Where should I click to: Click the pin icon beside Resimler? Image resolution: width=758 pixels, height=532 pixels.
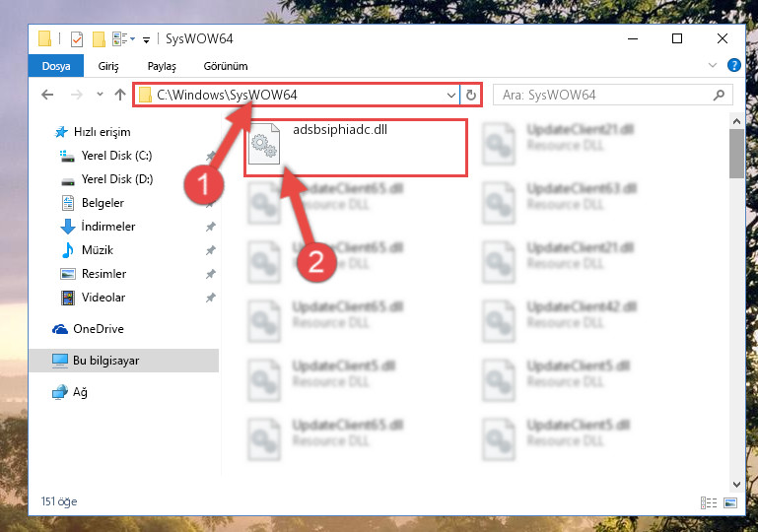coord(210,274)
